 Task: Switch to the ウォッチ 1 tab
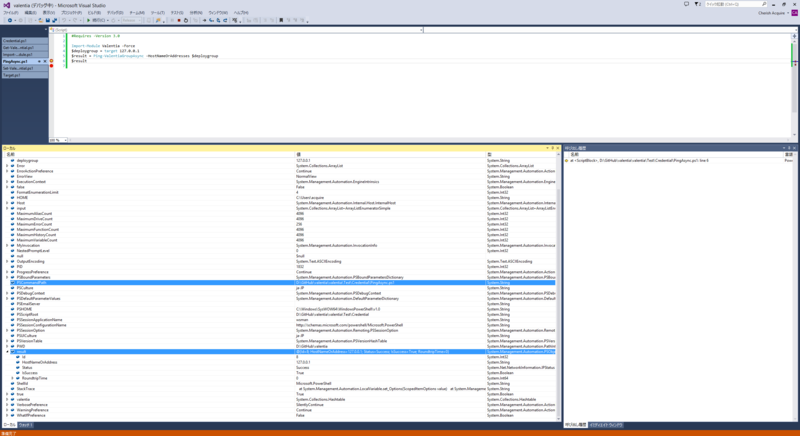click(x=26, y=425)
